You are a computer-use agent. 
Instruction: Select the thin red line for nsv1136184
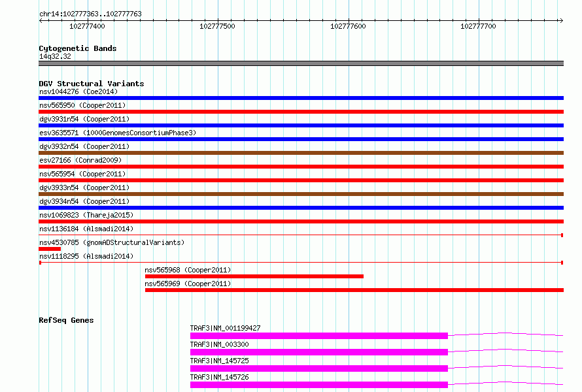click(301, 235)
